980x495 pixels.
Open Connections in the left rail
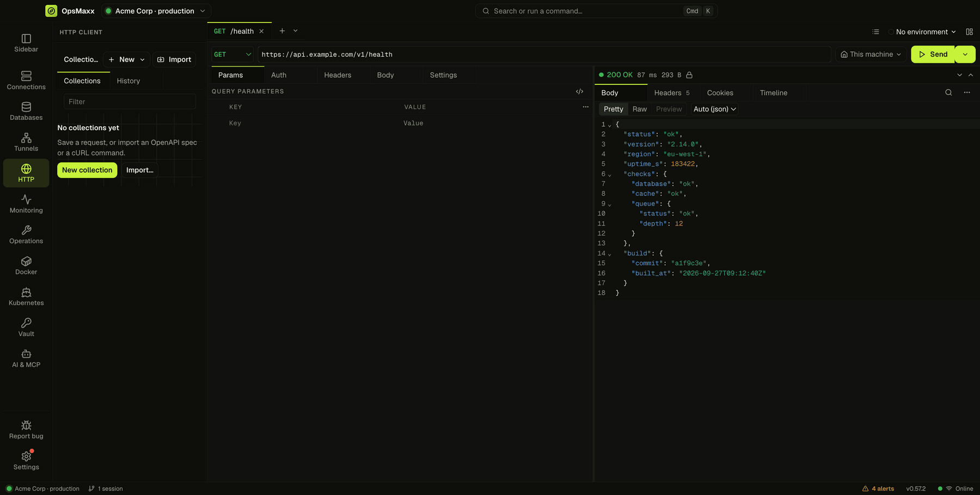(x=26, y=80)
